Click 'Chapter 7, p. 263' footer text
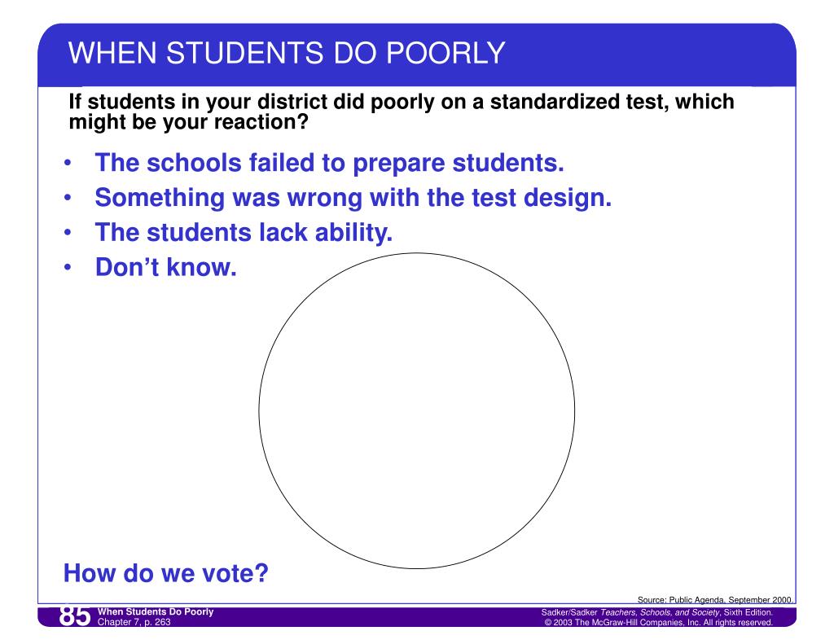 134,622
